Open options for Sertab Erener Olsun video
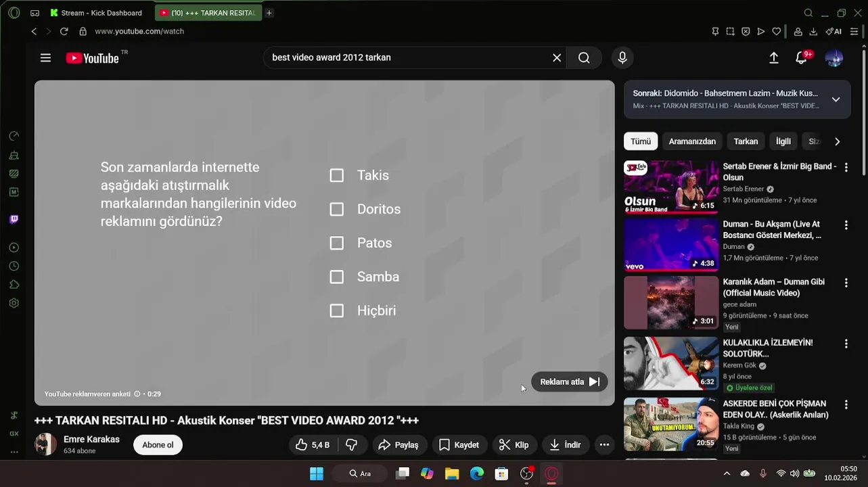The width and height of the screenshot is (868, 487). [x=846, y=167]
